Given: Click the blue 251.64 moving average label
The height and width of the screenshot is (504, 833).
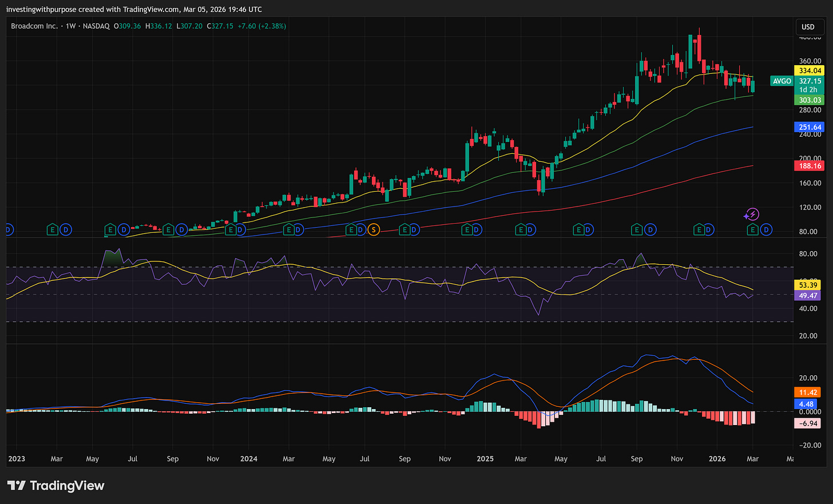Looking at the screenshot, I should (x=810, y=128).
